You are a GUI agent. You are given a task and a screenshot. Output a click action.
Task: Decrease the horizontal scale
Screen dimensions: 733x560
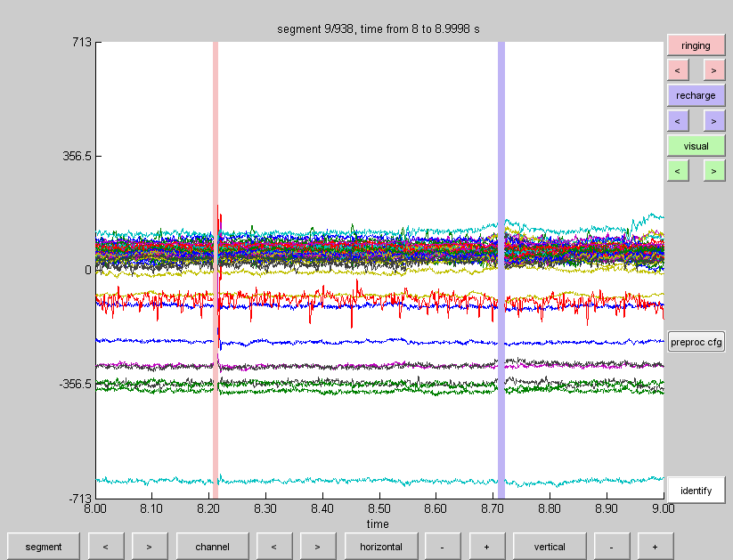pos(443,547)
